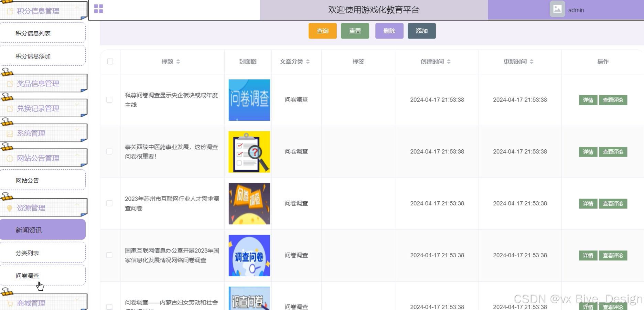This screenshot has height=310, width=644.
Task: Collapse the 资源管理 menu chevron
Action: (x=77, y=204)
